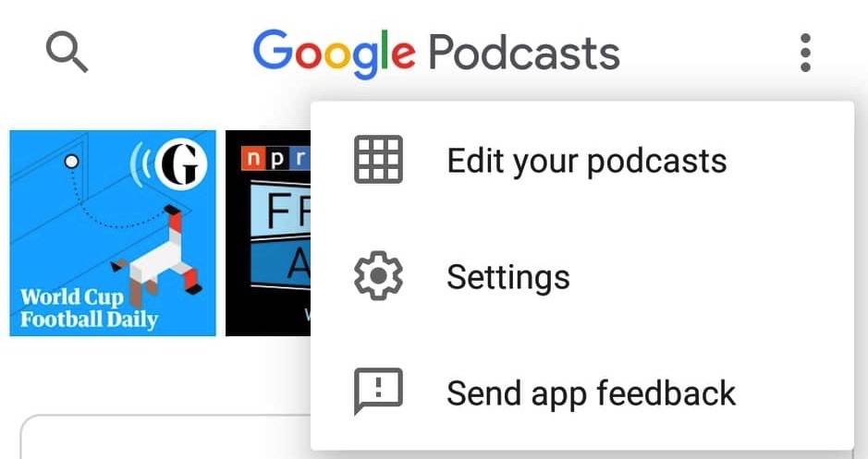Choose Send app feedback
The image size is (868, 459).
coord(581,393)
